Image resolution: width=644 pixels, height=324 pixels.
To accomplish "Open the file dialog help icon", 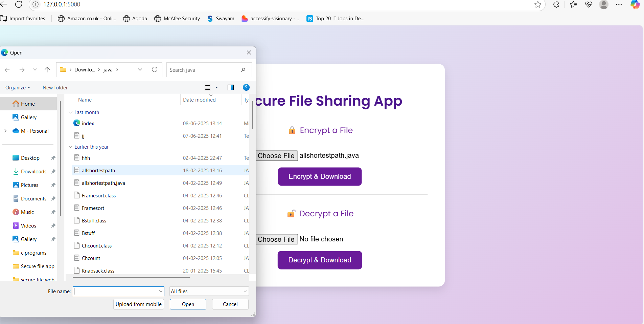I will [x=246, y=87].
